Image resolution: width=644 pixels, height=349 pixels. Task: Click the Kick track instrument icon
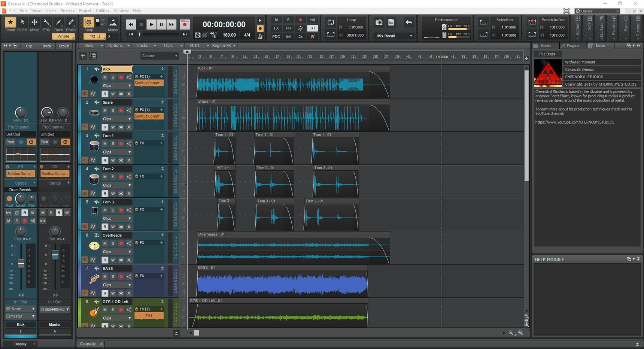(x=94, y=79)
